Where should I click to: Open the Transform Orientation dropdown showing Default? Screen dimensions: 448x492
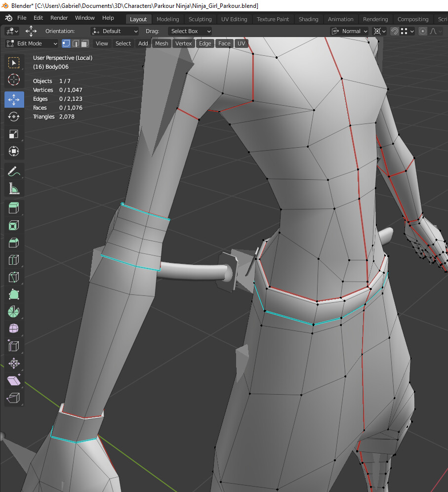coord(115,31)
